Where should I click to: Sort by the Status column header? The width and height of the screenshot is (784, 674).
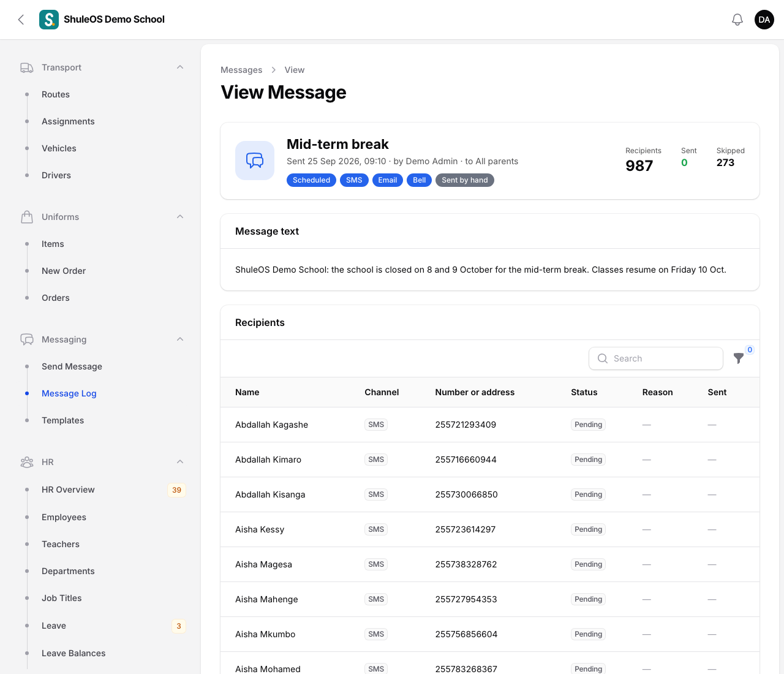click(x=584, y=392)
